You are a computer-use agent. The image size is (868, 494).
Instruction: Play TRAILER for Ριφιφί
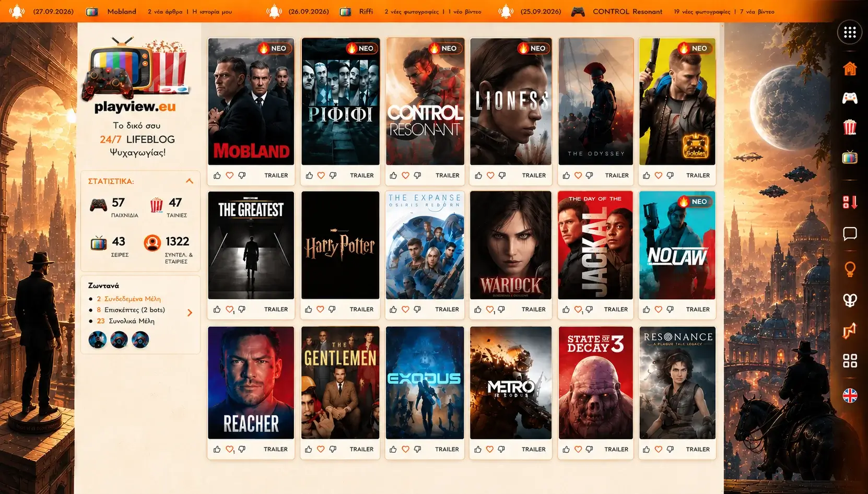tap(362, 175)
